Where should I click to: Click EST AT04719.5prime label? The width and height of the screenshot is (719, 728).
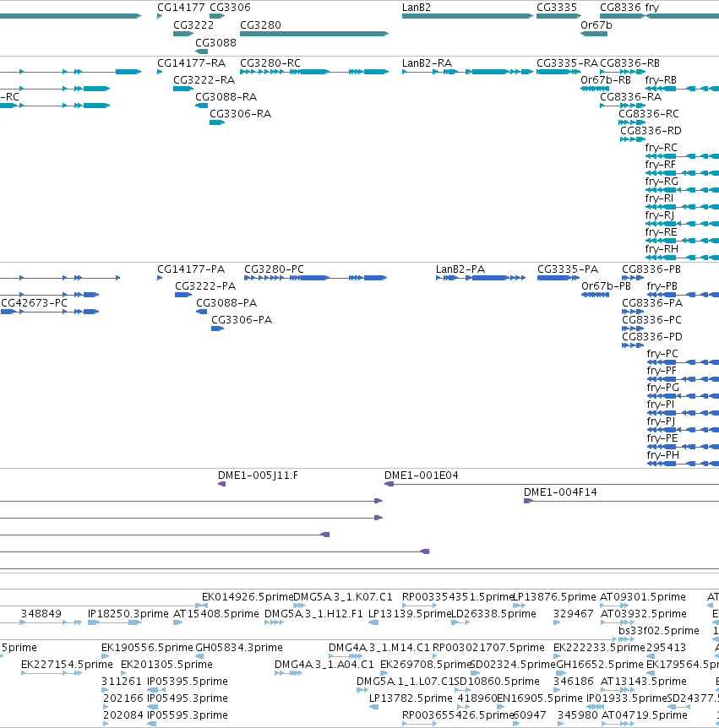[x=644, y=715]
